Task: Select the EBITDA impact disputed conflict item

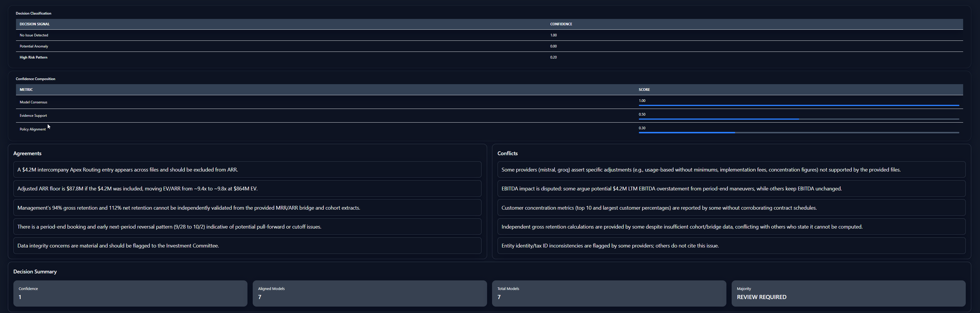Action: click(731, 188)
